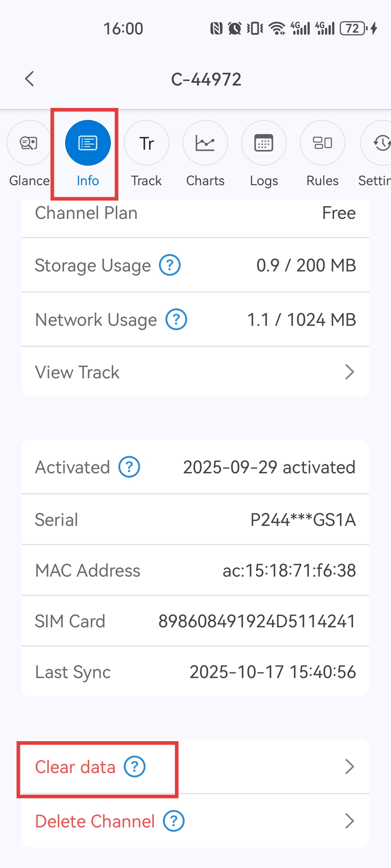Tap Delete Channel help icon
Image resolution: width=391 pixels, height=868 pixels.
[174, 821]
